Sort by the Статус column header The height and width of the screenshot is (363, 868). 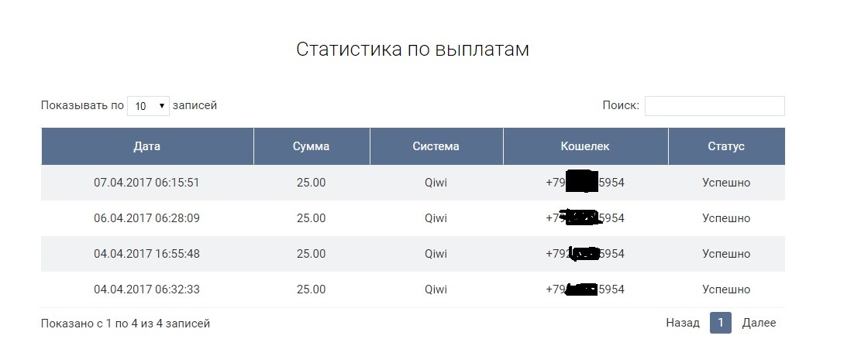click(x=726, y=146)
